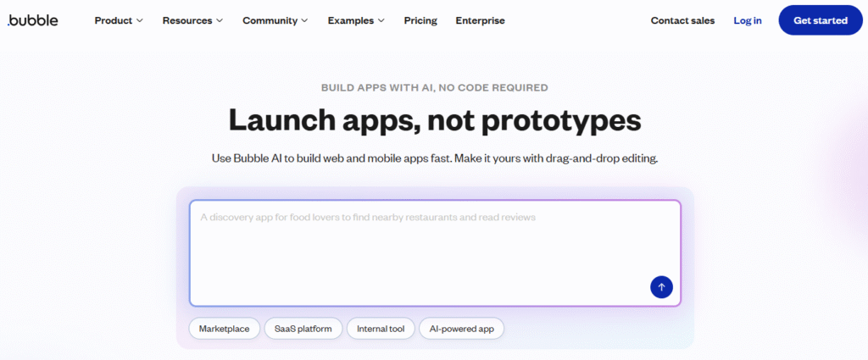Click the Use Bubble AI description text
This screenshot has height=360, width=868.
click(435, 158)
